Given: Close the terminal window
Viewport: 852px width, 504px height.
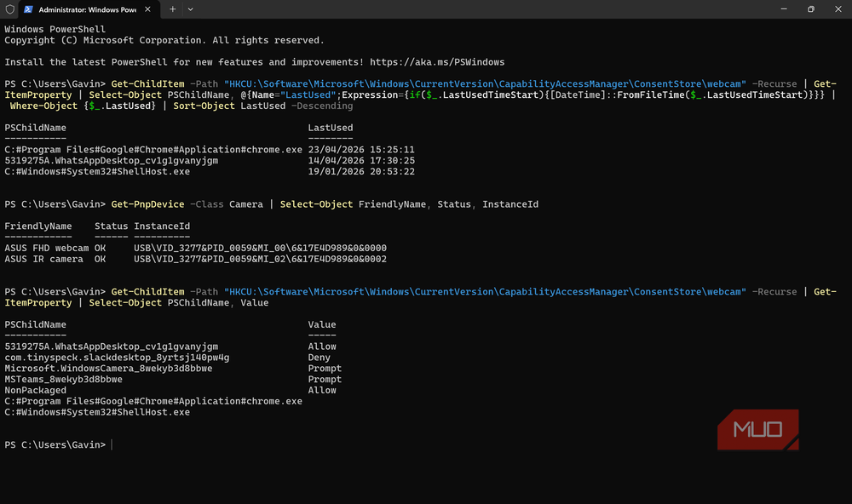Looking at the screenshot, I should pyautogui.click(x=838, y=9).
